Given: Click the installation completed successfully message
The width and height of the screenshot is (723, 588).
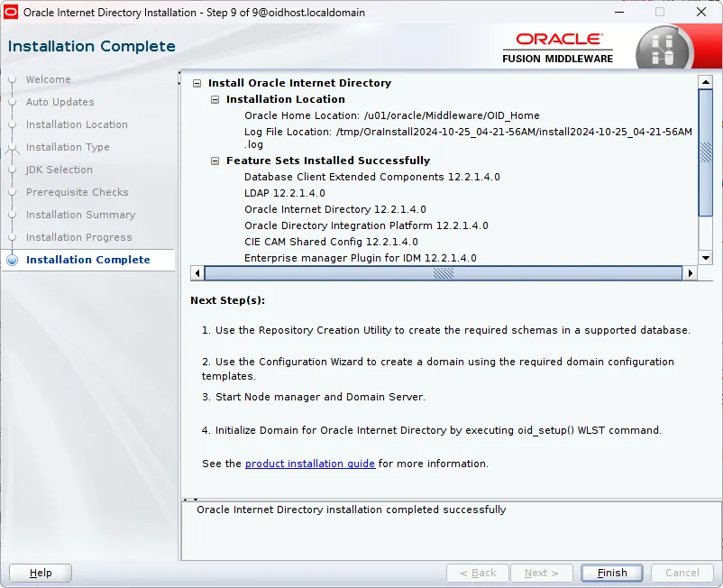Looking at the screenshot, I should [x=352, y=510].
